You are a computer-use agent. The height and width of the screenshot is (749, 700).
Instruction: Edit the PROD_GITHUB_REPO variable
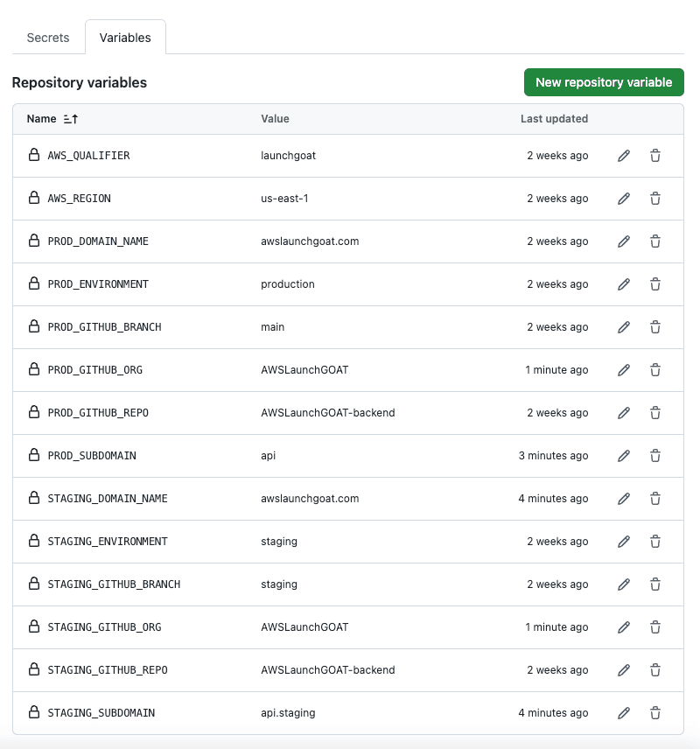(624, 413)
